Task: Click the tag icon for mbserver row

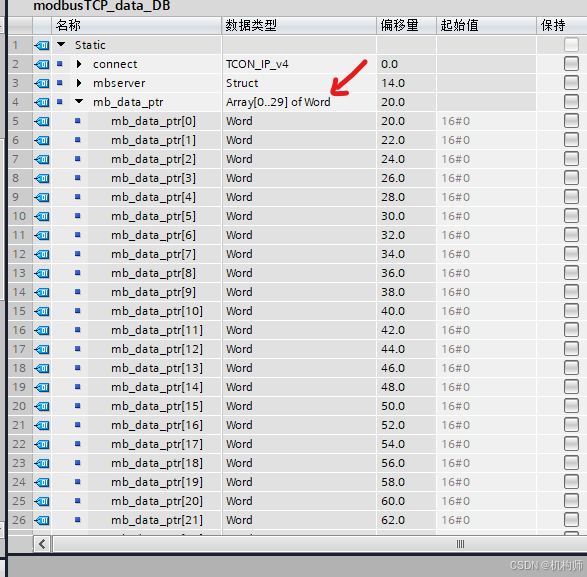Action: click(x=42, y=83)
